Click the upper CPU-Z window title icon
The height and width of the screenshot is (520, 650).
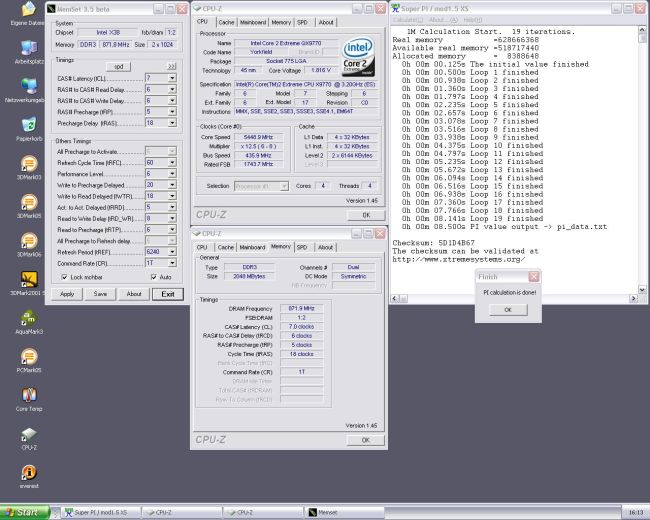tap(197, 9)
